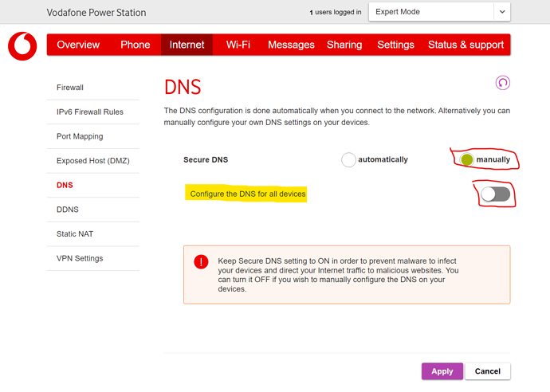Open Firewall in the sidebar
Screen dimensions: 550x392
click(x=93, y=88)
